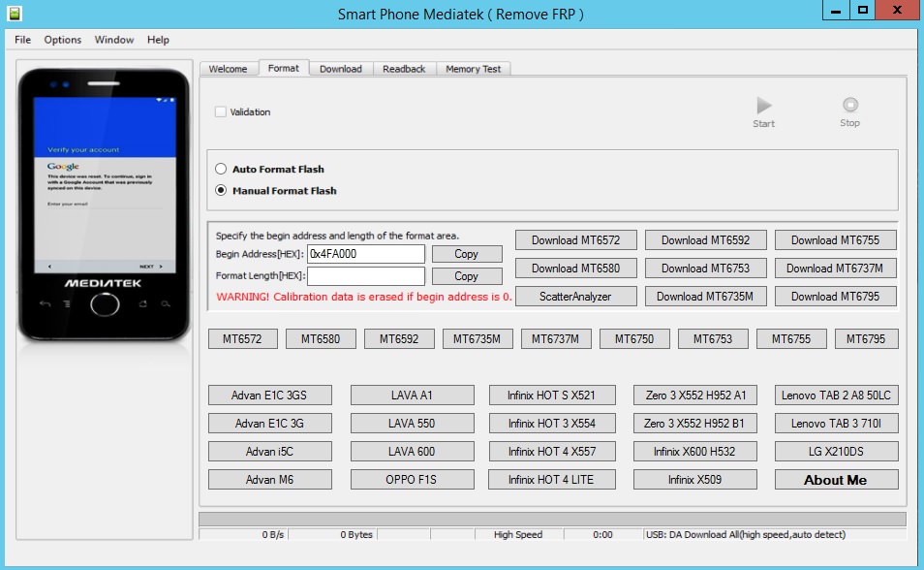The image size is (924, 570).
Task: Select Auto Format Flash option
Action: pos(221,168)
